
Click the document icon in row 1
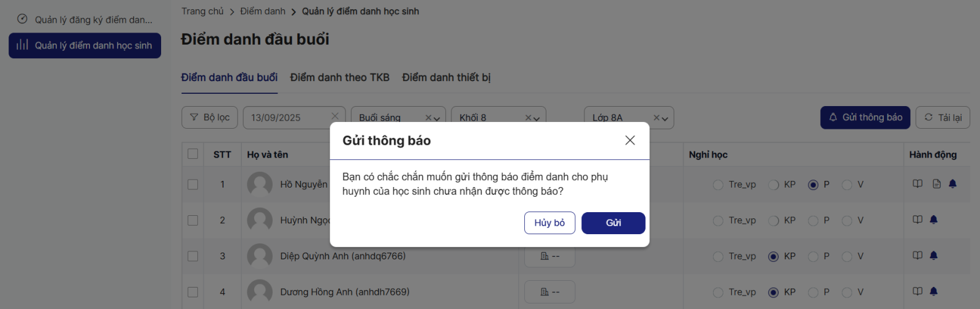937,184
